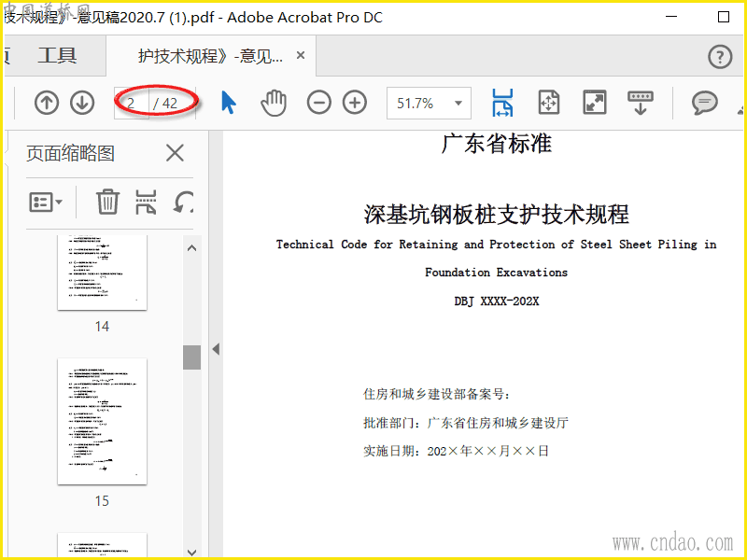Open the Read Mode toolbar icon
The image size is (747, 560).
pyautogui.click(x=641, y=103)
